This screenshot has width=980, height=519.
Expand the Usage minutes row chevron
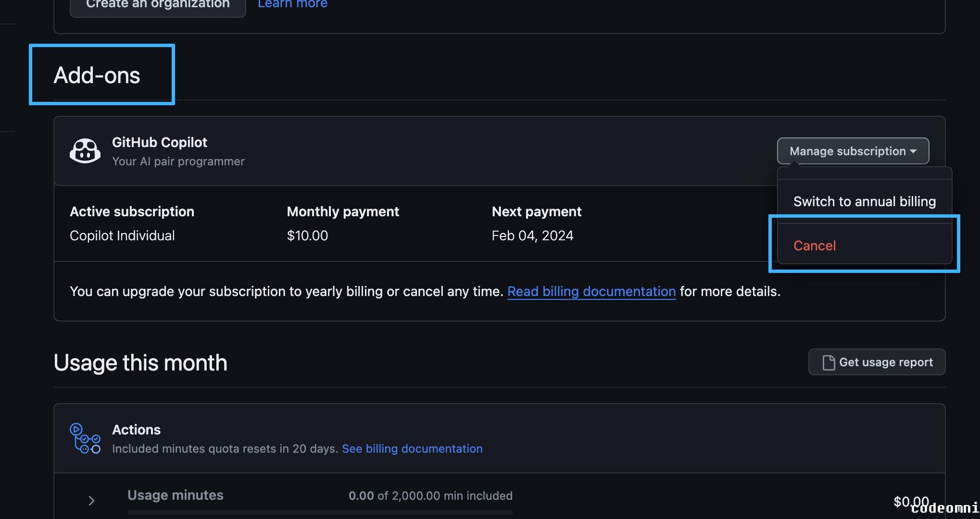click(x=91, y=501)
